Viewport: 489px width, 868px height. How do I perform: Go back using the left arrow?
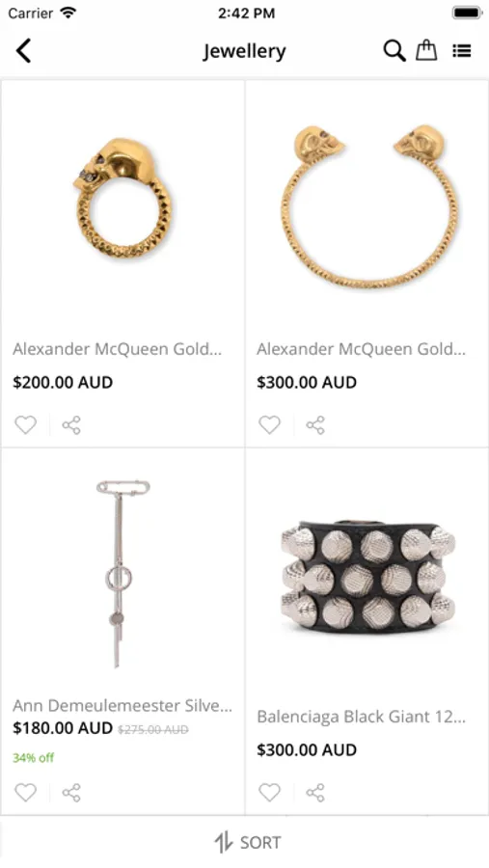pyautogui.click(x=24, y=51)
